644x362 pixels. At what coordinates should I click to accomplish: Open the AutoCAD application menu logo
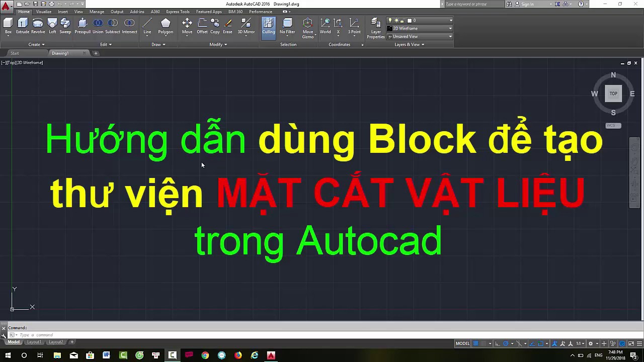6,6
